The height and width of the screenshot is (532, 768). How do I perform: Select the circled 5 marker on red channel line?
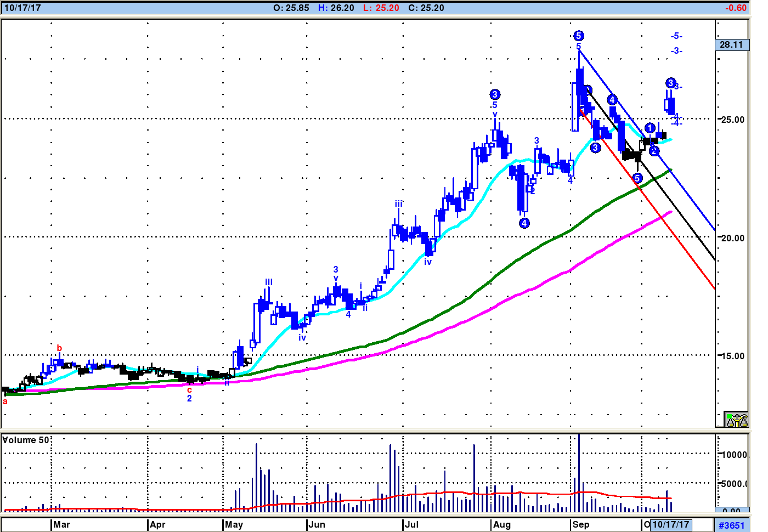point(637,178)
